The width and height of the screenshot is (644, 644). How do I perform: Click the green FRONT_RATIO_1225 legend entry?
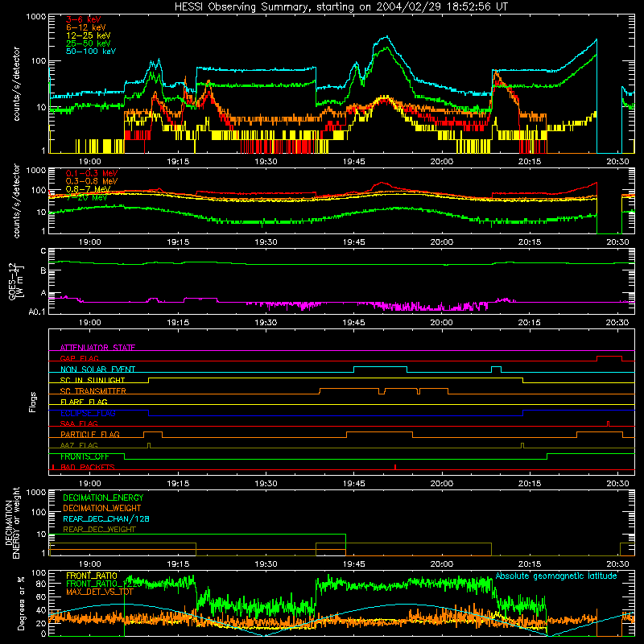point(103,584)
